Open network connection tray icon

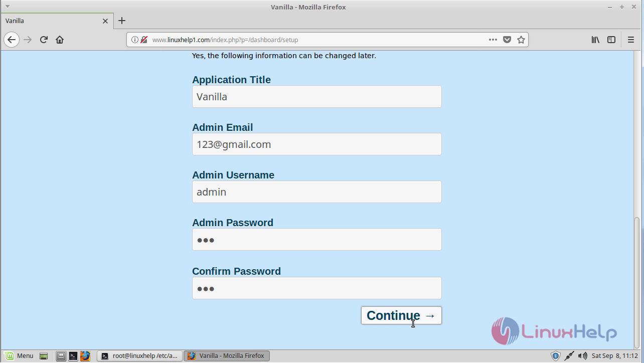[569, 356]
